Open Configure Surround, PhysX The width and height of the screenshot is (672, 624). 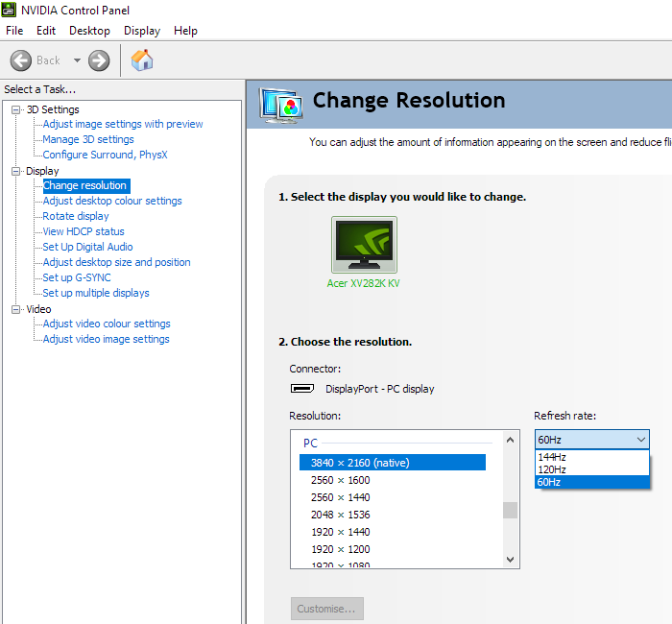[x=105, y=155]
